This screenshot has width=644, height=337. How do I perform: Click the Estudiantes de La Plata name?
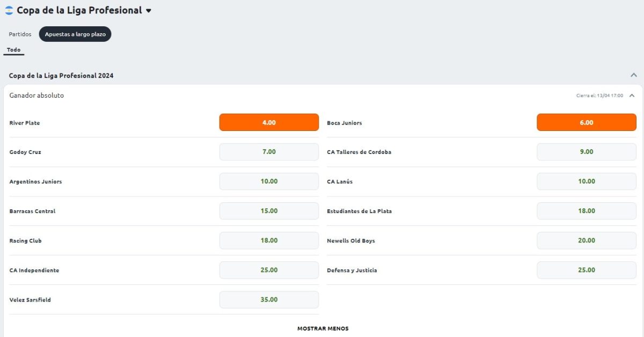click(359, 211)
